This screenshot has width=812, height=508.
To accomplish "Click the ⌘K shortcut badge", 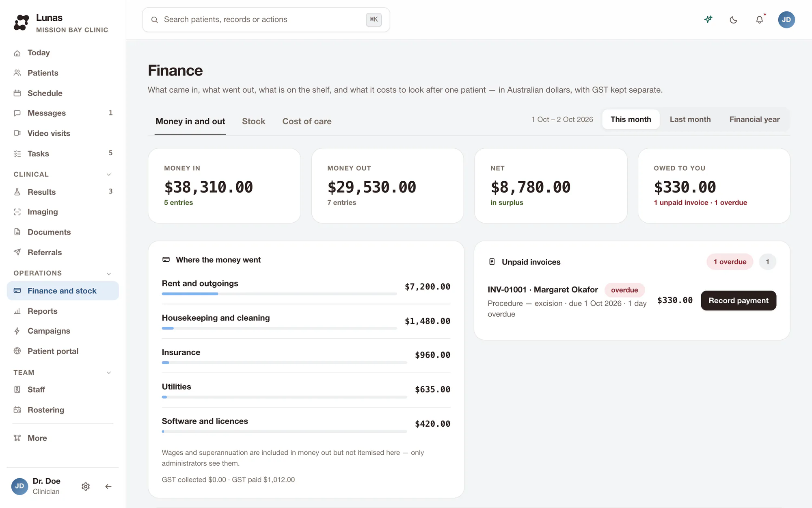I will [x=374, y=20].
